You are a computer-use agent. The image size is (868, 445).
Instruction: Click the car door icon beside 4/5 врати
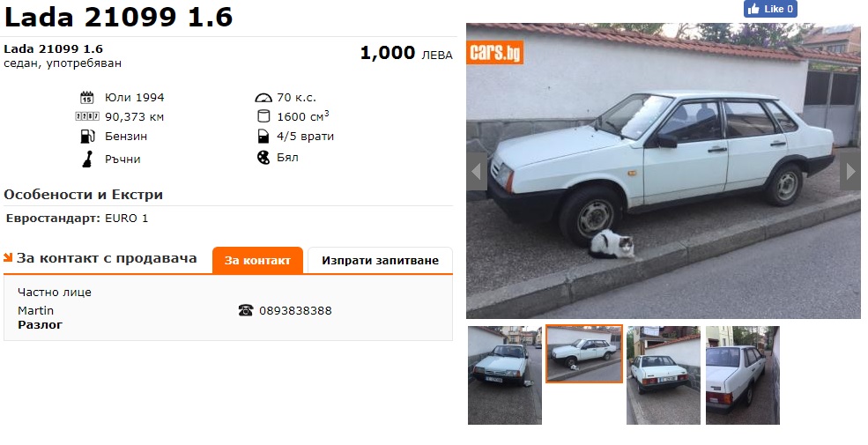[263, 137]
